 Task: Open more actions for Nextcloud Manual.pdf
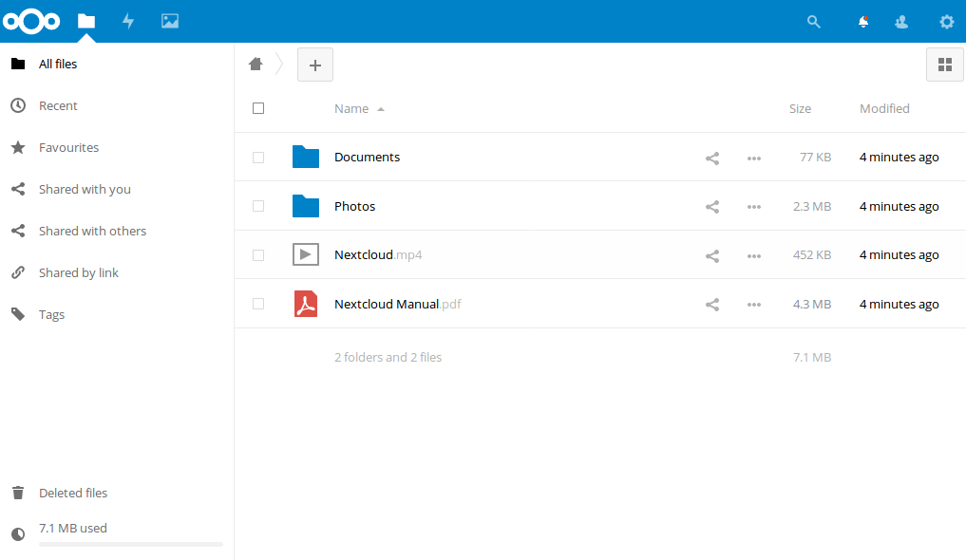(754, 305)
